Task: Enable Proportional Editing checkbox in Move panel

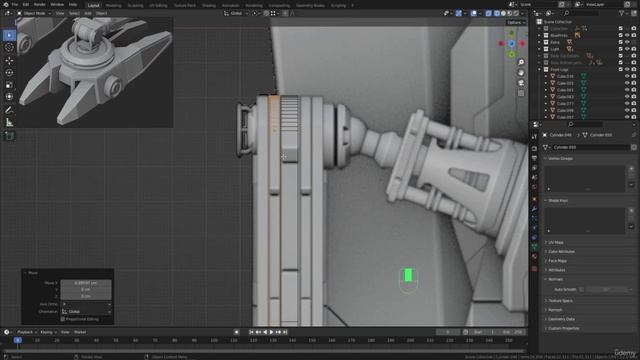Action: click(62, 319)
